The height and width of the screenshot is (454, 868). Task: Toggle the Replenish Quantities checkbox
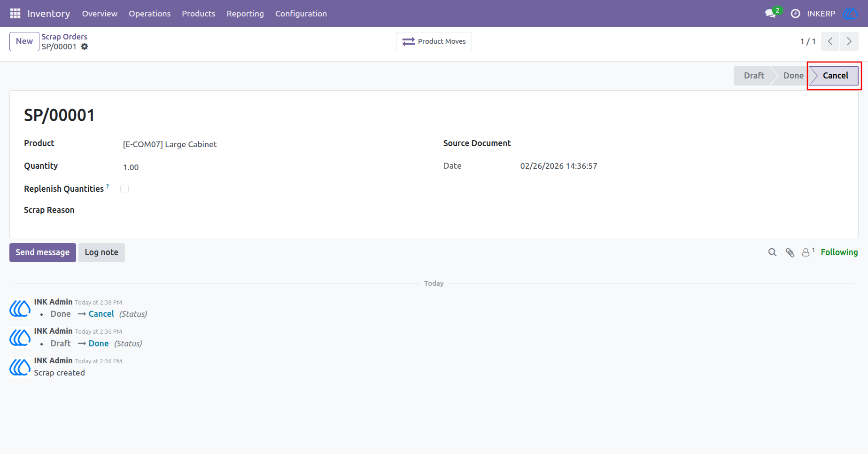click(124, 189)
